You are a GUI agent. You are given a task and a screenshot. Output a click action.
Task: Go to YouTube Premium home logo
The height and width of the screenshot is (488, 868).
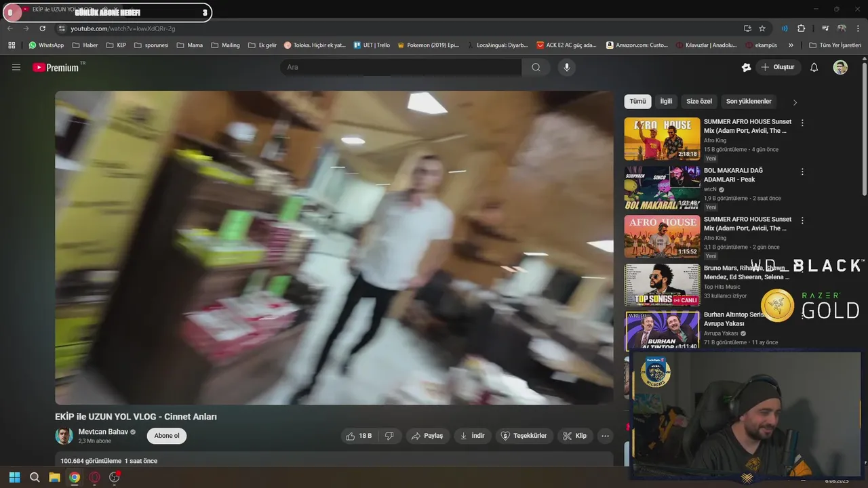tap(56, 67)
